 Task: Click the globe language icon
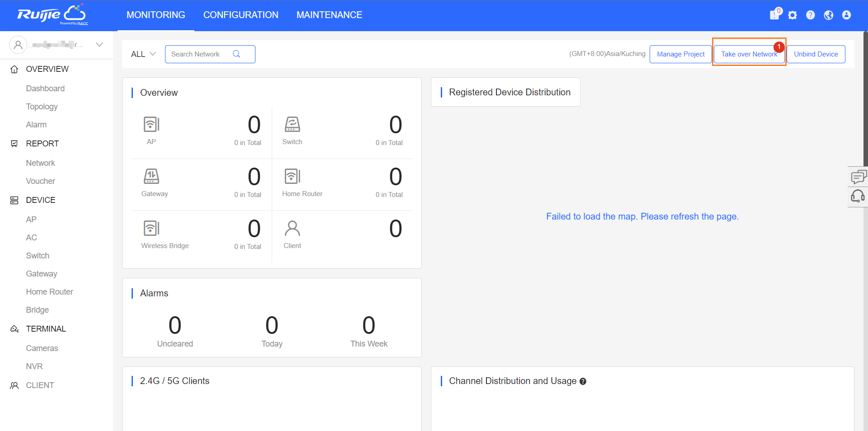coord(828,15)
